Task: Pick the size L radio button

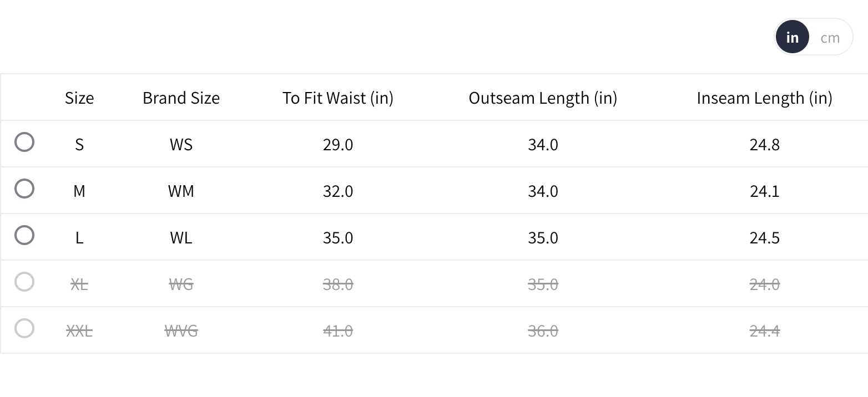Action: [x=24, y=236]
